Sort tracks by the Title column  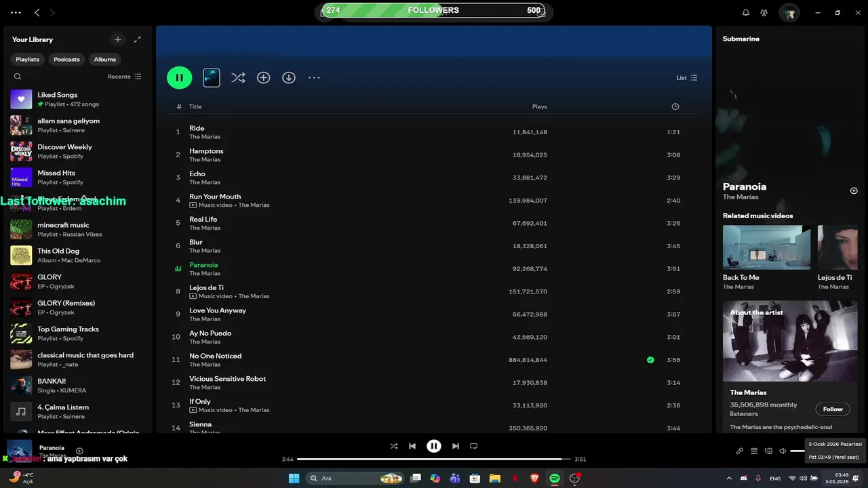195,106
